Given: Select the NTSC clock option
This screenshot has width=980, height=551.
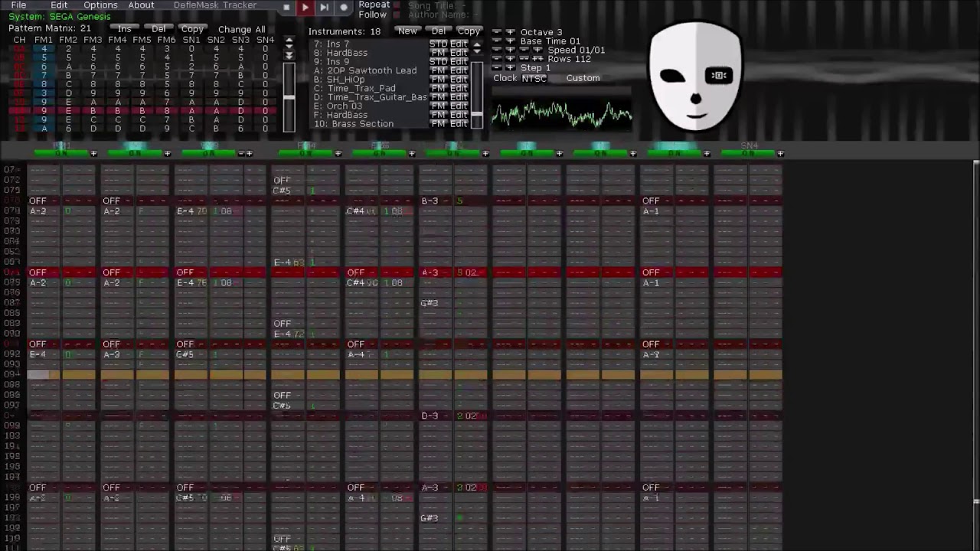Looking at the screenshot, I should [x=534, y=78].
